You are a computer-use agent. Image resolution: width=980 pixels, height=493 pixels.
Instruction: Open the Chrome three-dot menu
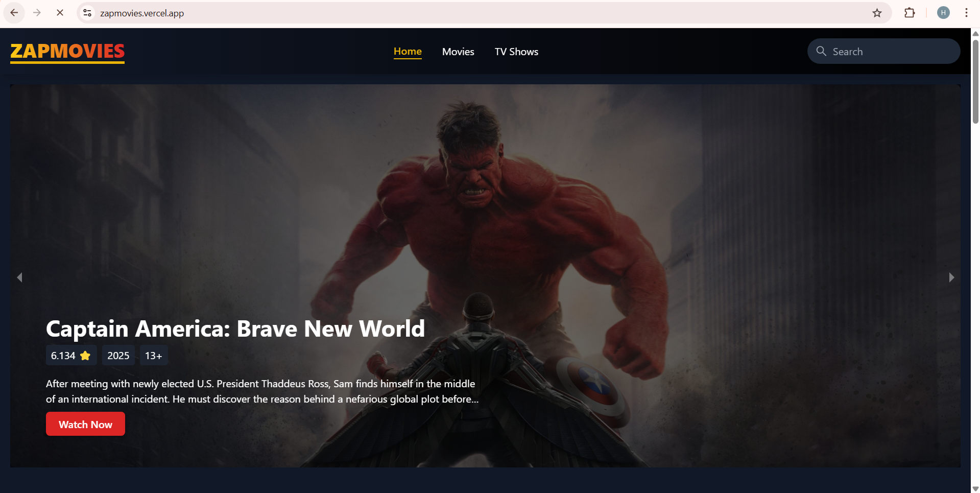[966, 13]
